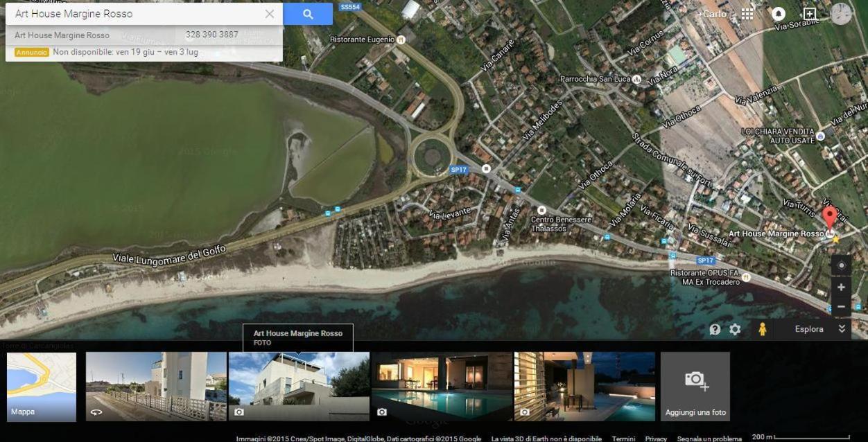Collapse the Esplora photo strip

tap(842, 329)
